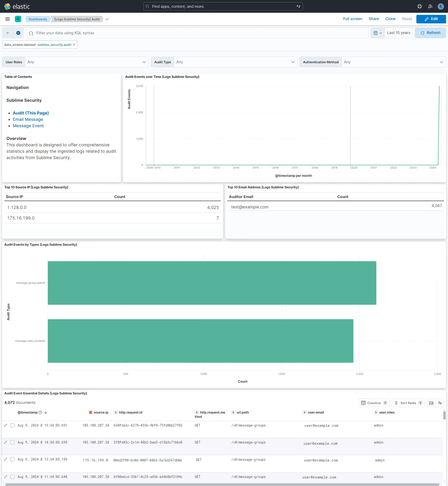
Task: Open the Authentication Method dropdown
Action: click(x=393, y=62)
